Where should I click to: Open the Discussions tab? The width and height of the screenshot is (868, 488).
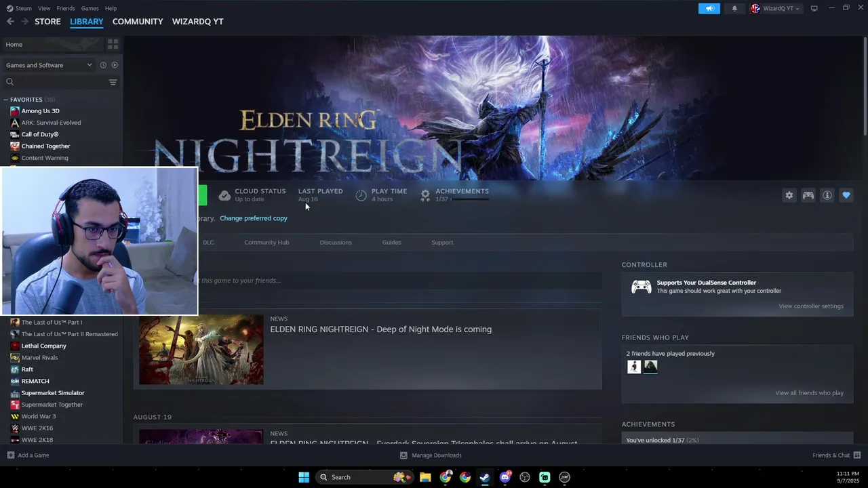336,243
